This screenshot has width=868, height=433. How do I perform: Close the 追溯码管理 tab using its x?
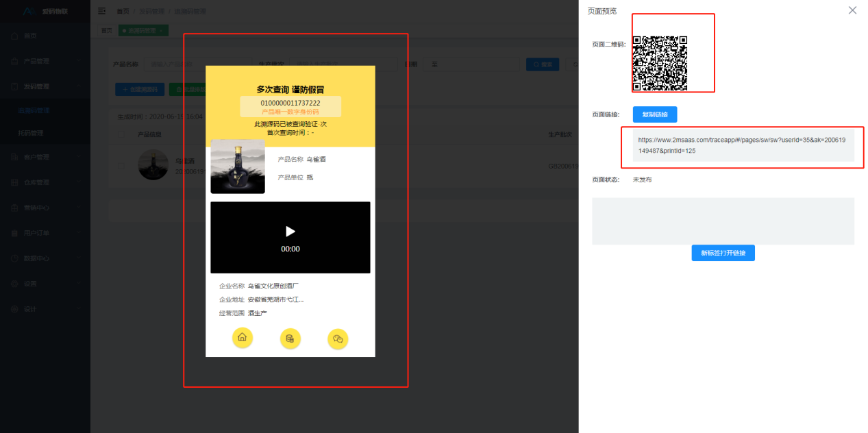pos(160,31)
